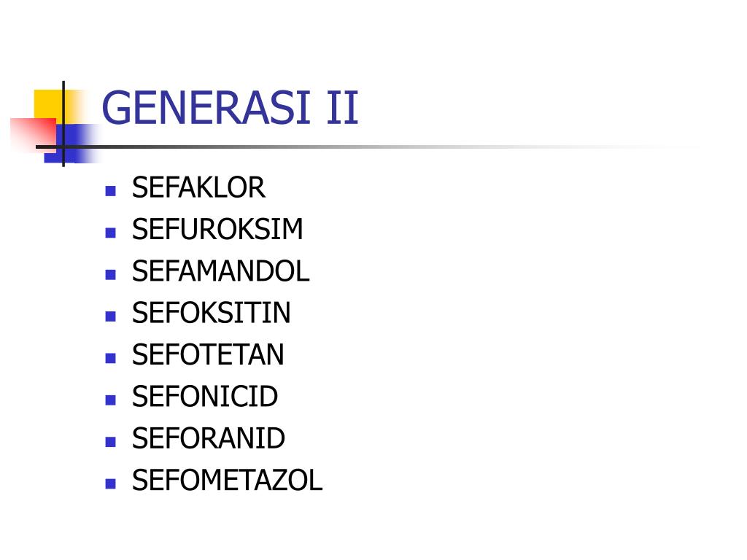The image size is (747, 560).
Task: Click on the SEFORANID entry
Action: pyautogui.click(x=208, y=438)
